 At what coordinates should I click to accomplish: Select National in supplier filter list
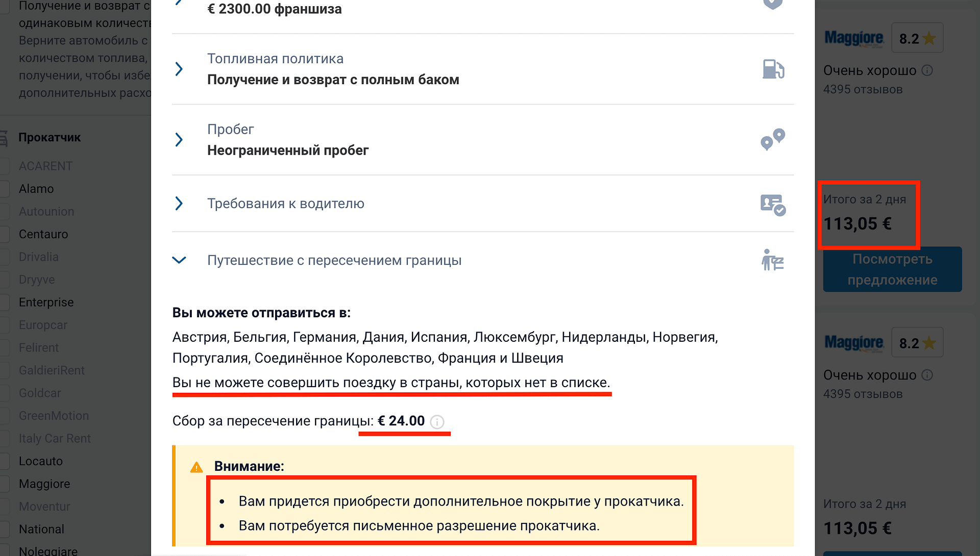[41, 529]
